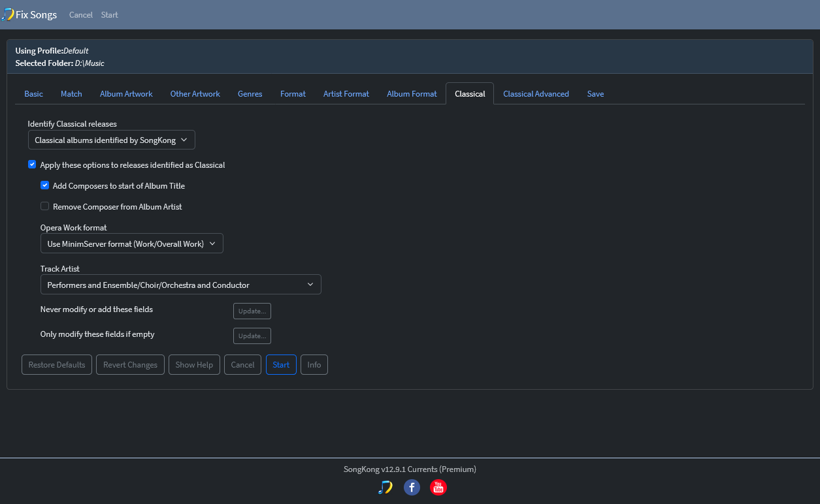Image resolution: width=820 pixels, height=504 pixels.
Task: Click the Cancel button below the options
Action: click(242, 365)
